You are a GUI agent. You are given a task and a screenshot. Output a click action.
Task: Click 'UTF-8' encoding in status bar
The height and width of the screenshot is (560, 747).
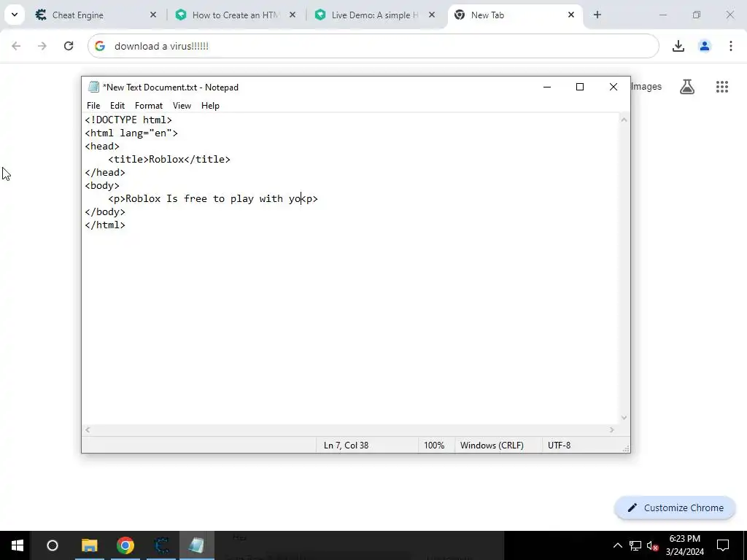click(x=559, y=446)
